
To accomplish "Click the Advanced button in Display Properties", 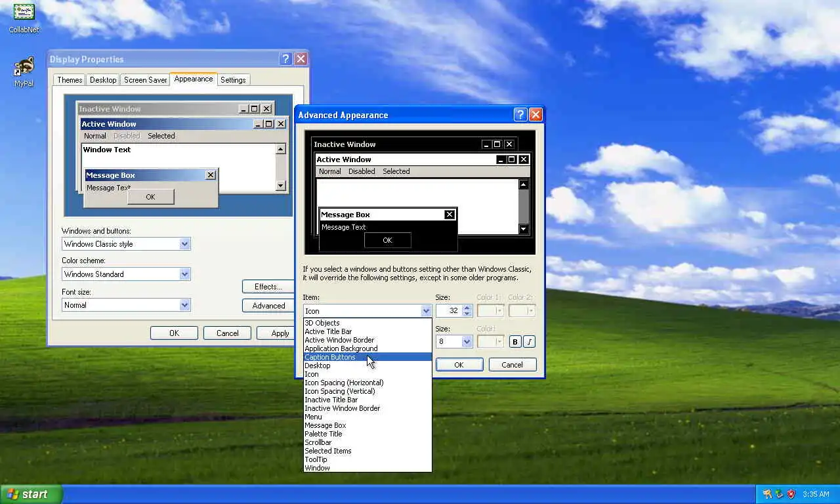I will click(x=268, y=306).
